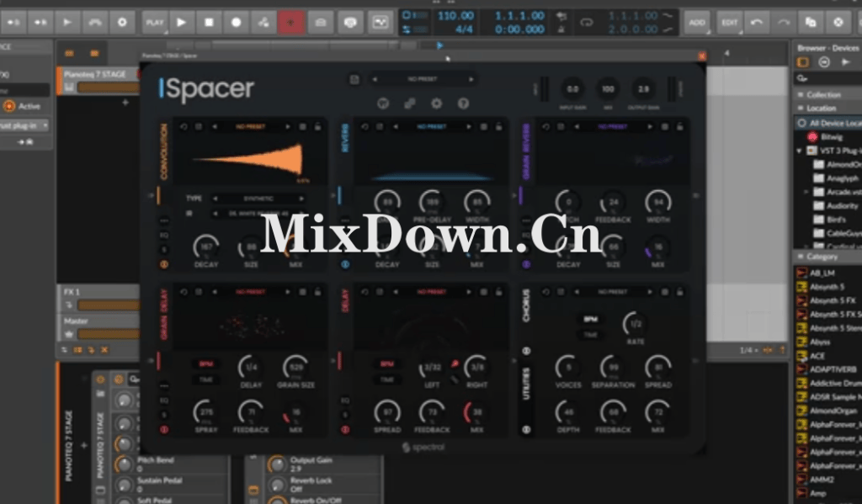Toggle BPM sync in the Delay module
The image size is (862, 504).
pyautogui.click(x=388, y=365)
